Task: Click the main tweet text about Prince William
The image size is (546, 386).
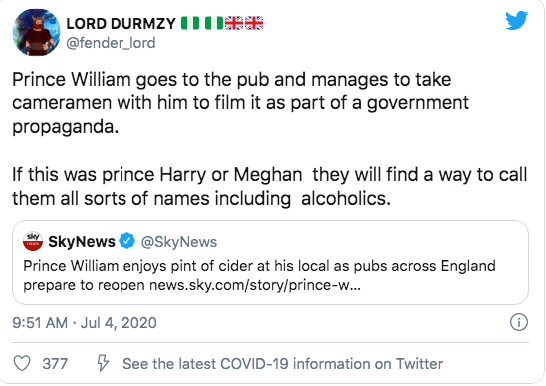Action: pyautogui.click(x=270, y=139)
